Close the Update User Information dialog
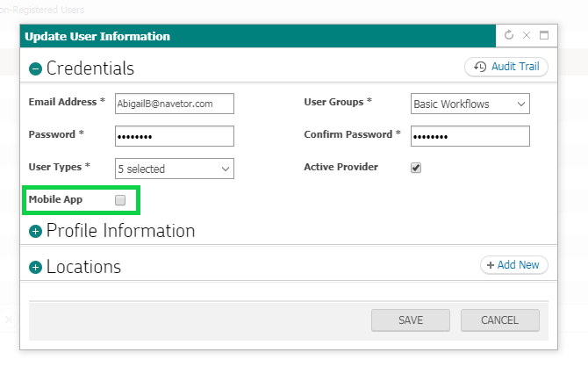The width and height of the screenshot is (588, 374). (527, 35)
